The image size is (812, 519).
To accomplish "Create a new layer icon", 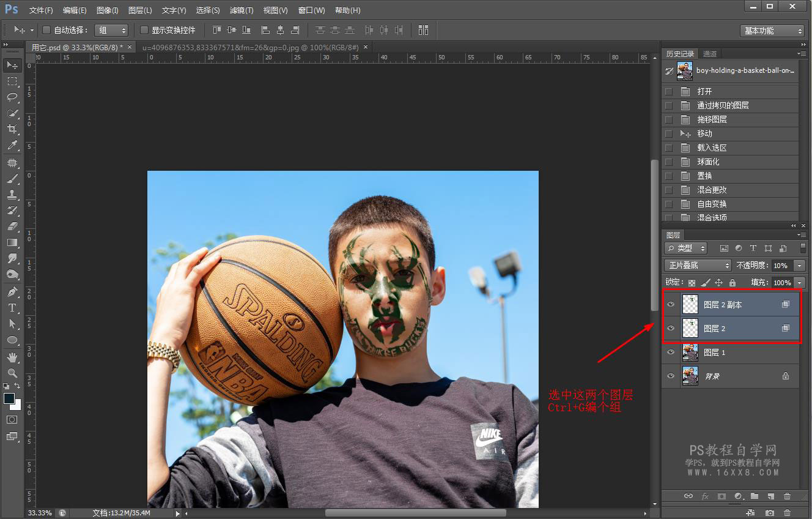I will pos(771,496).
